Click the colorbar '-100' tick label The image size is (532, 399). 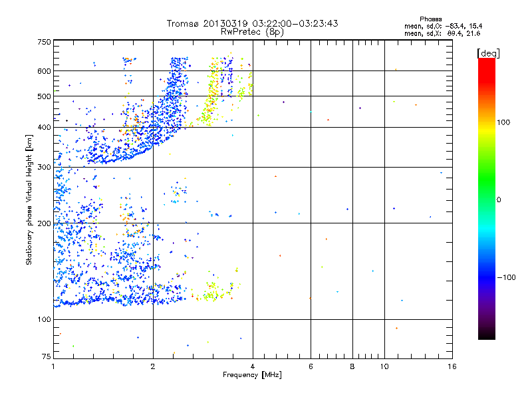click(506, 277)
